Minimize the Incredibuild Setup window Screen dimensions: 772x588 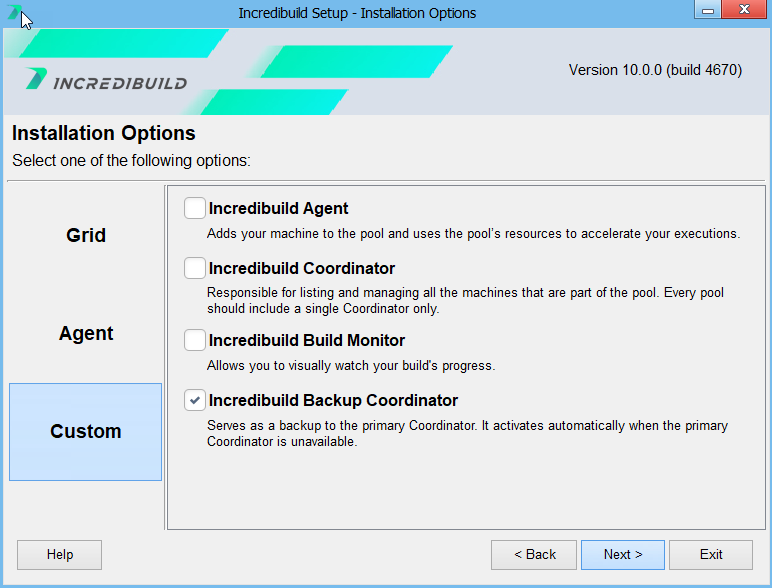tap(708, 11)
